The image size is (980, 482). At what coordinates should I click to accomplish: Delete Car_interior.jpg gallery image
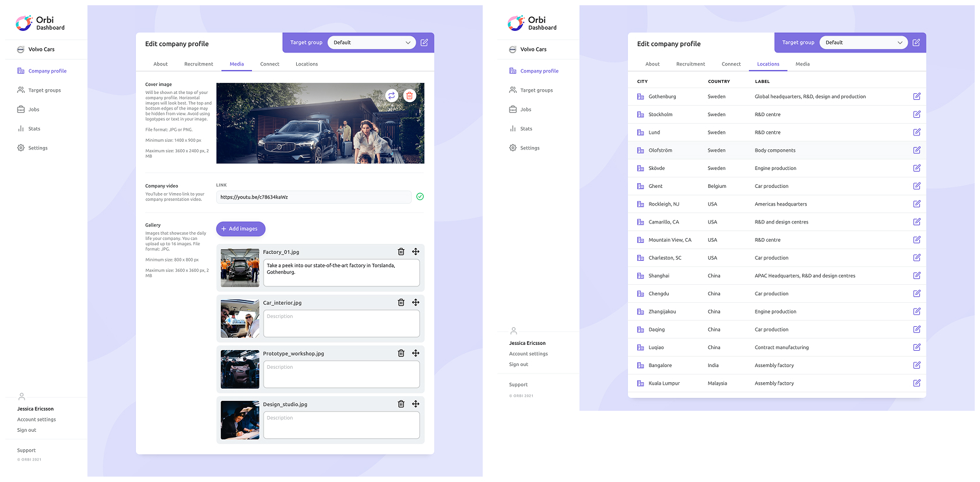click(401, 302)
